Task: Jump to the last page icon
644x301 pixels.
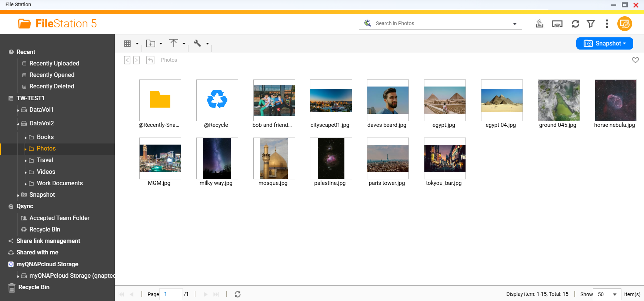Action: click(x=216, y=294)
